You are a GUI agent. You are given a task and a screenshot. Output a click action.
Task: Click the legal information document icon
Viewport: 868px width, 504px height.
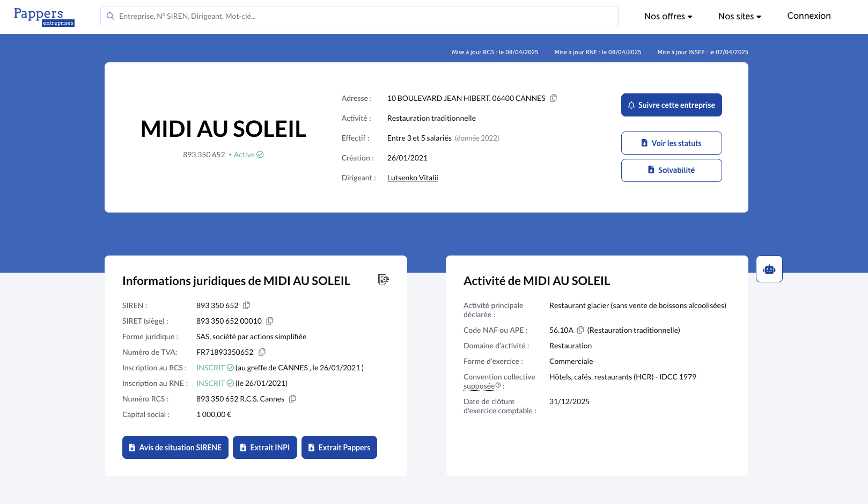click(384, 279)
